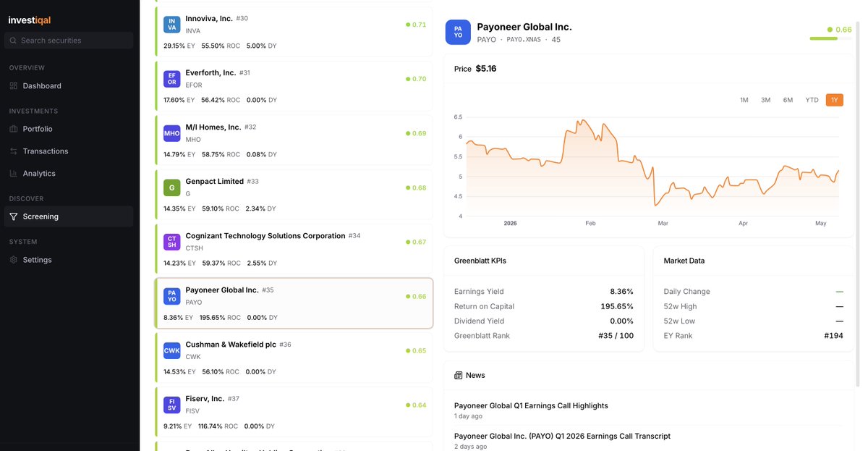Open the M/I Homes, Inc. stock card
This screenshot has height=451, width=868.
click(x=294, y=140)
